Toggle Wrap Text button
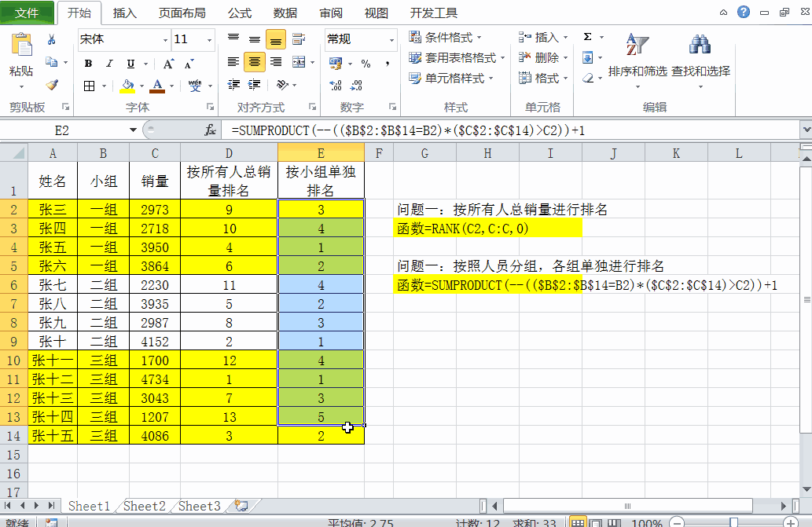Viewport: 812px width, 527px height. (x=298, y=38)
